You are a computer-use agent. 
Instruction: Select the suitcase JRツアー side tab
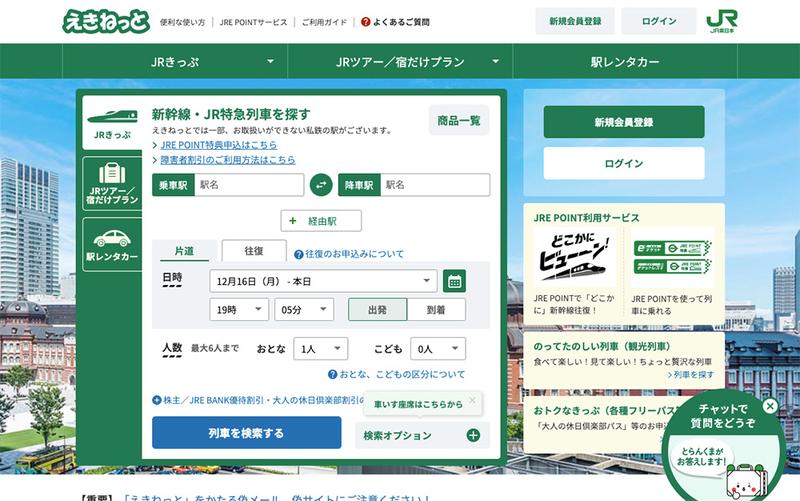(112, 184)
